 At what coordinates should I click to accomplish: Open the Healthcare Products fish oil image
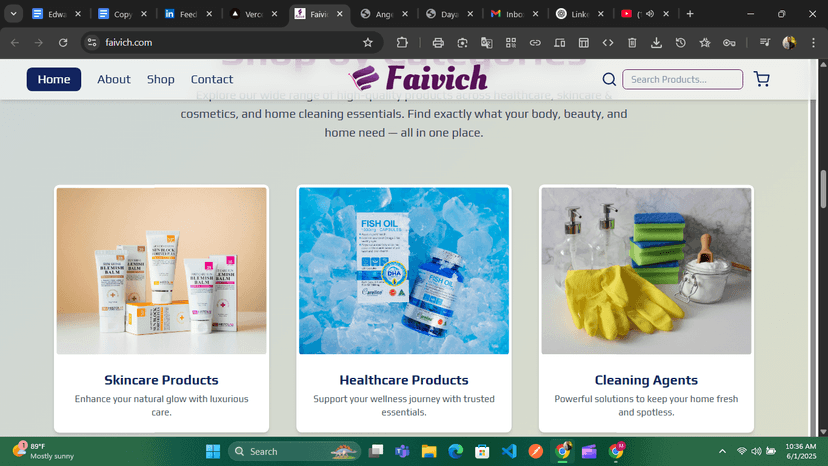[x=404, y=271]
